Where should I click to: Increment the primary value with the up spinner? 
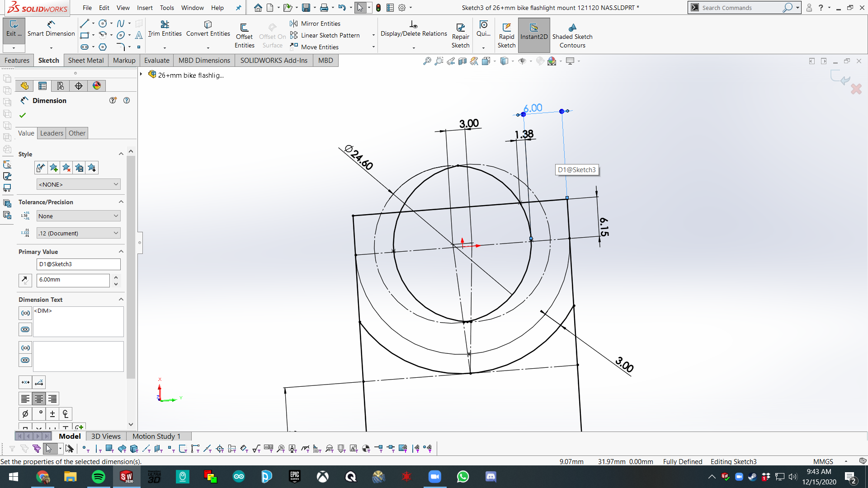pos(116,277)
